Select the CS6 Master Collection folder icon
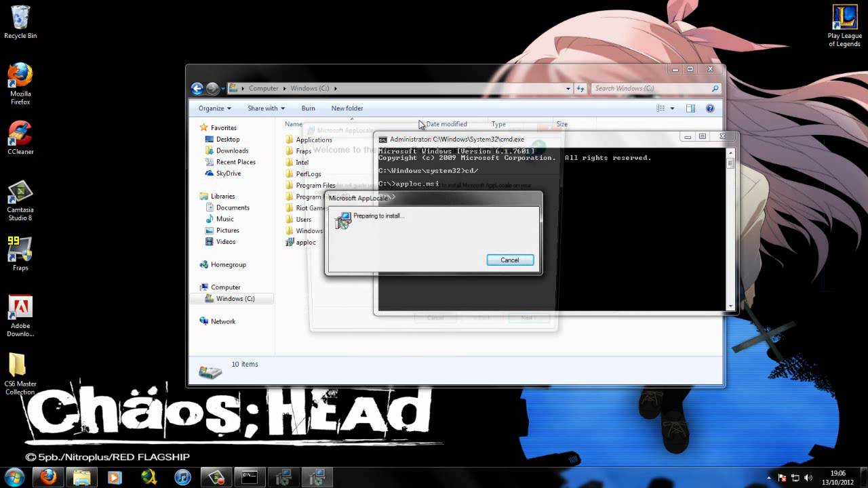868x488 pixels. point(20,374)
